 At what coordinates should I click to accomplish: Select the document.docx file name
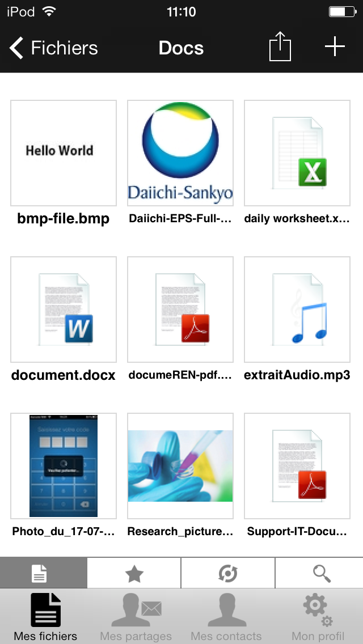pyautogui.click(x=64, y=375)
